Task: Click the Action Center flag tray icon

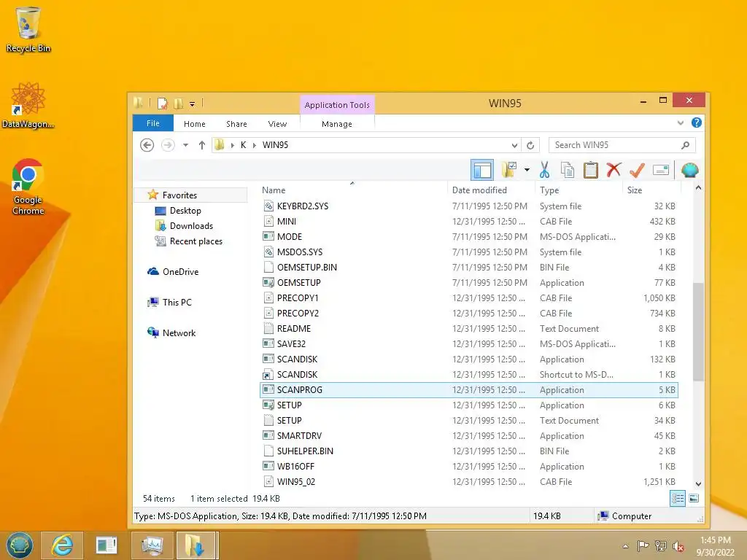Action: [643, 545]
